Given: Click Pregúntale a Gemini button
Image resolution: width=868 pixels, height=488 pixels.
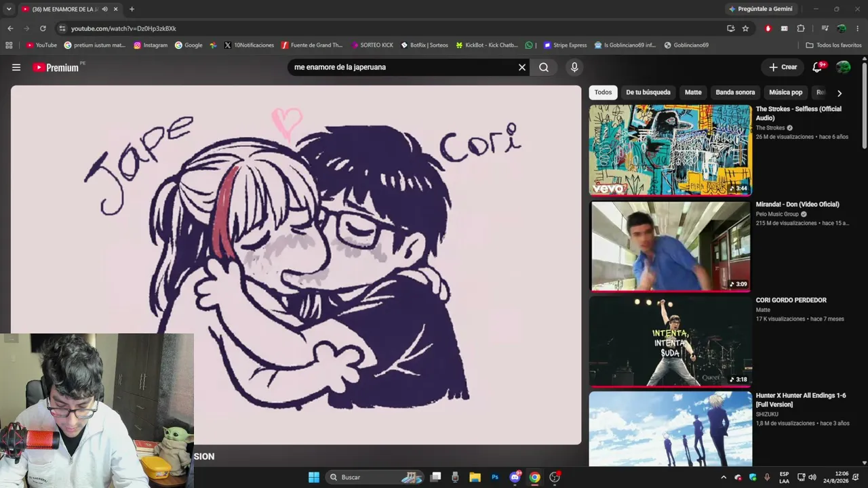Looking at the screenshot, I should [x=759, y=9].
